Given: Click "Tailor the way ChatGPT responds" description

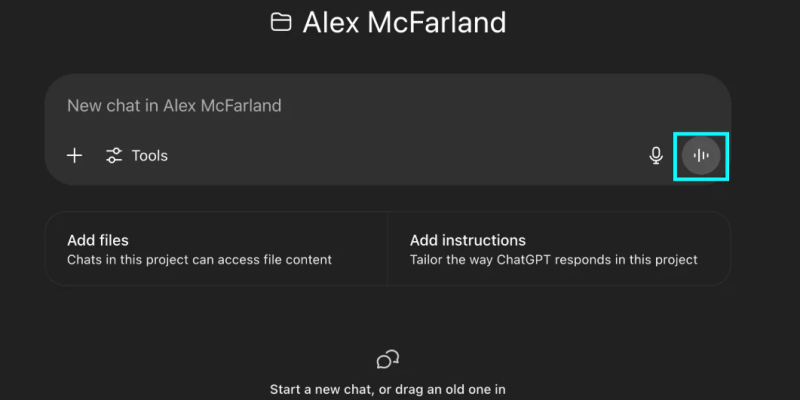Looking at the screenshot, I should (553, 260).
